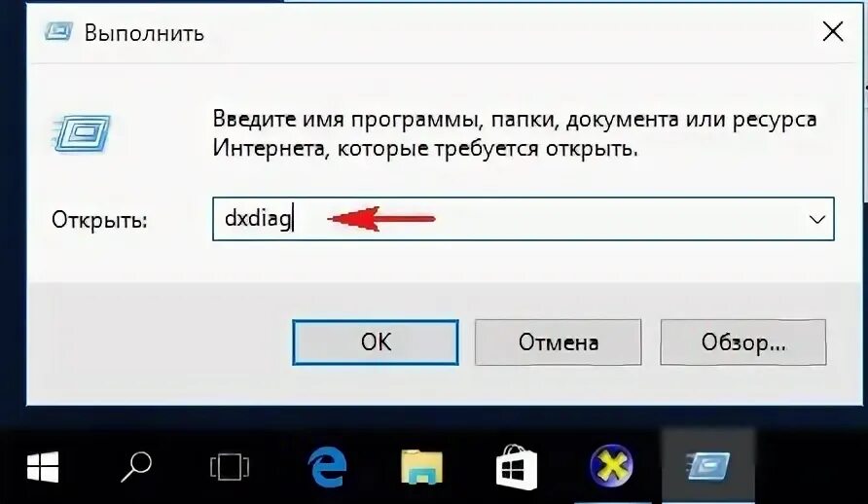This screenshot has width=868, height=504.
Task: Select the active Run taskbar button
Action: [x=708, y=466]
